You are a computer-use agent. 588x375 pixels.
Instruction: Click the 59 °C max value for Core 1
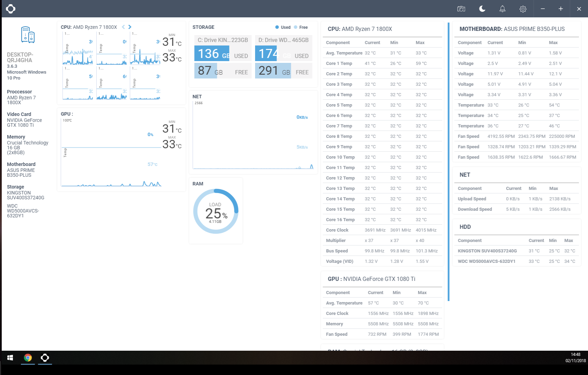pos(421,64)
